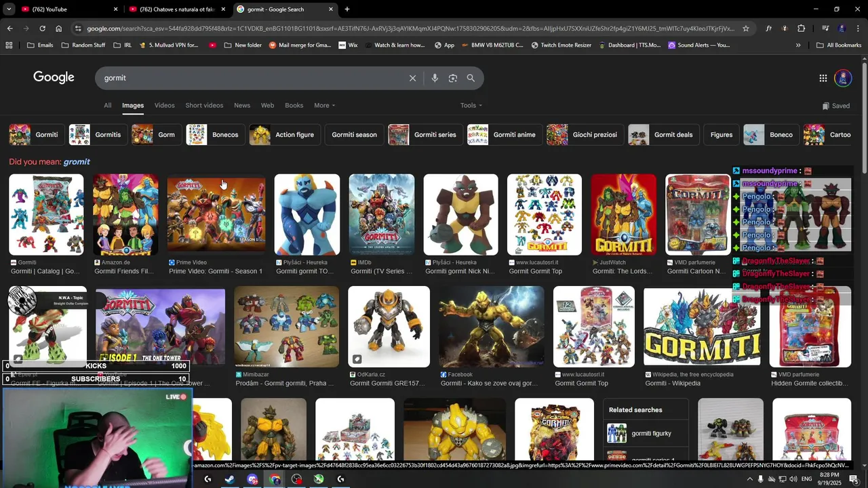The height and width of the screenshot is (488, 868).
Task: Open the YouTube icon-only bookmark
Action: (x=213, y=45)
